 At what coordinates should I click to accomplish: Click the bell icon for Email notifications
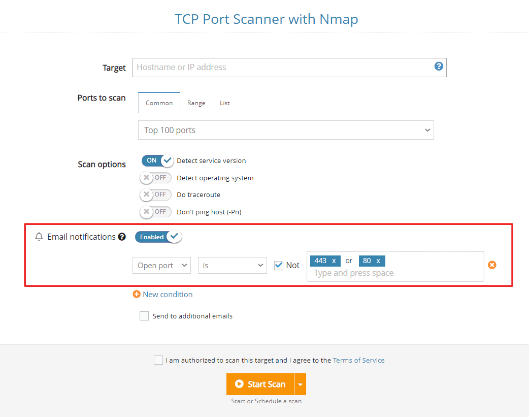click(x=39, y=237)
